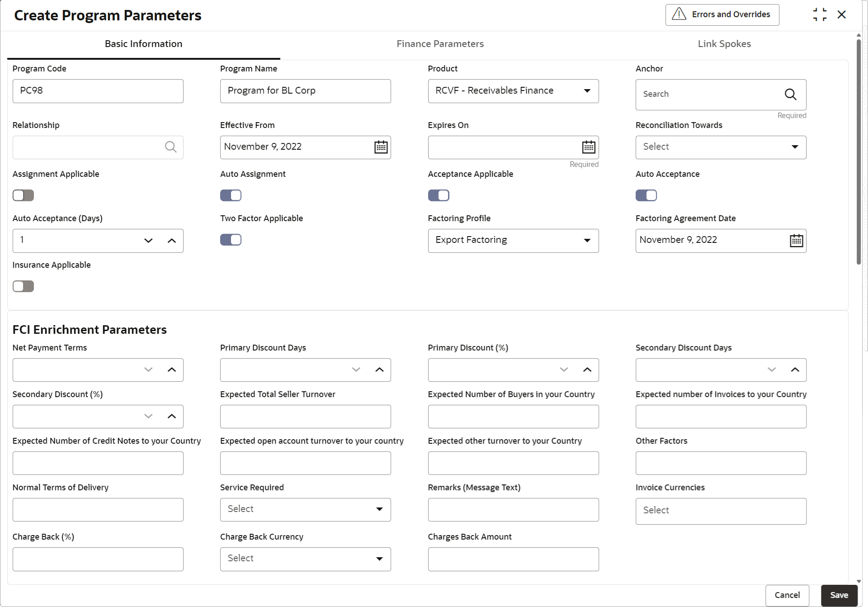The width and height of the screenshot is (868, 607).
Task: Switch to the Finance Parameters tab
Action: 440,44
